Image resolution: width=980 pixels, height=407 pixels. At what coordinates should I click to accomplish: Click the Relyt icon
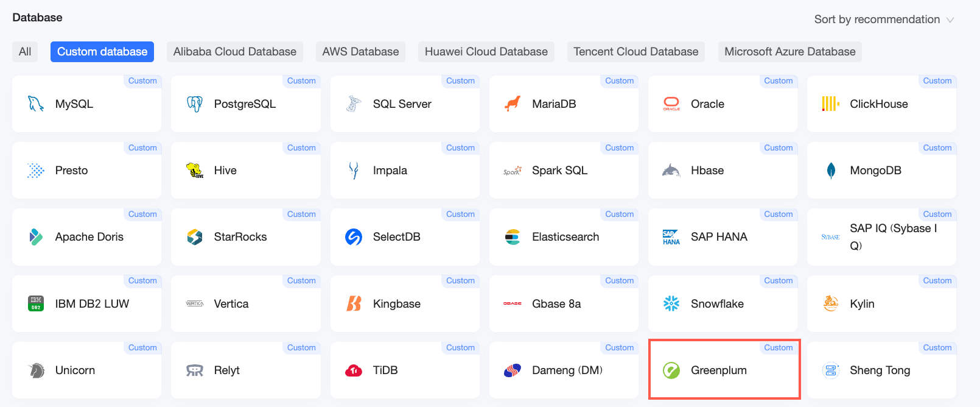tap(195, 370)
